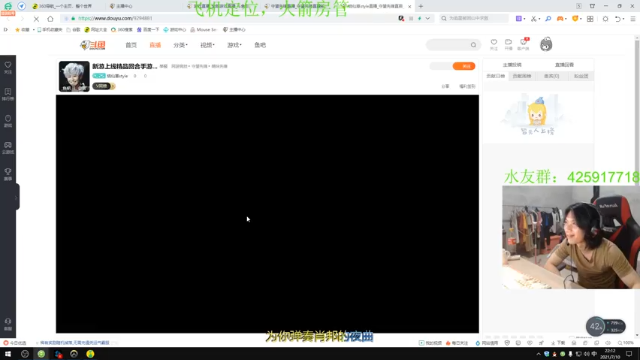640x360 pixels.
Task: Show hidden system tray icons chevron
Action: [x=538, y=354]
